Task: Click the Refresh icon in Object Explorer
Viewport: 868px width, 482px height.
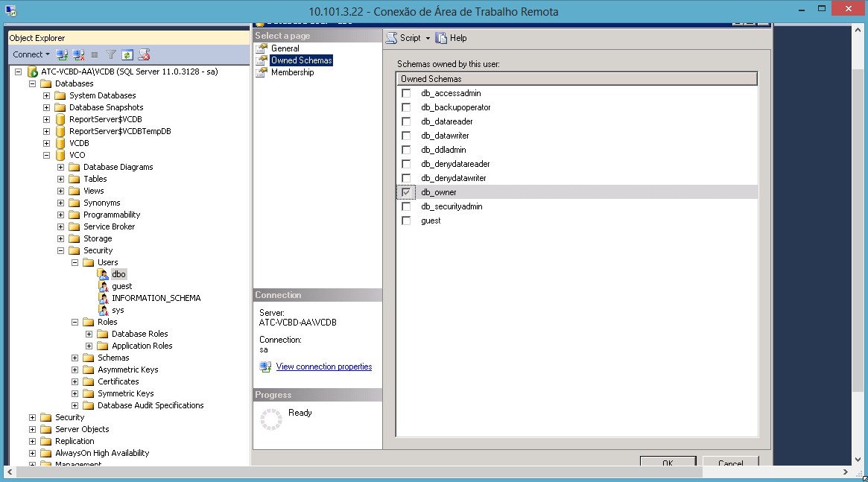Action: coord(127,54)
